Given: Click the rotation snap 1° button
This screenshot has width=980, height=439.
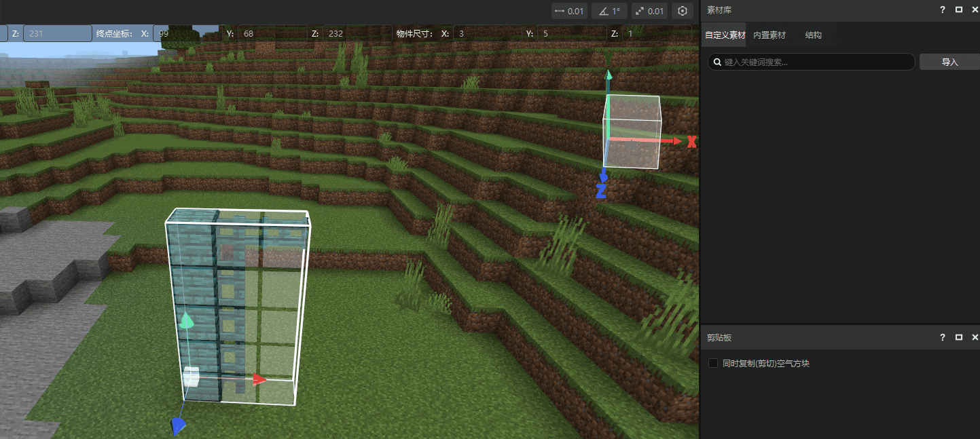Looking at the screenshot, I should [609, 11].
